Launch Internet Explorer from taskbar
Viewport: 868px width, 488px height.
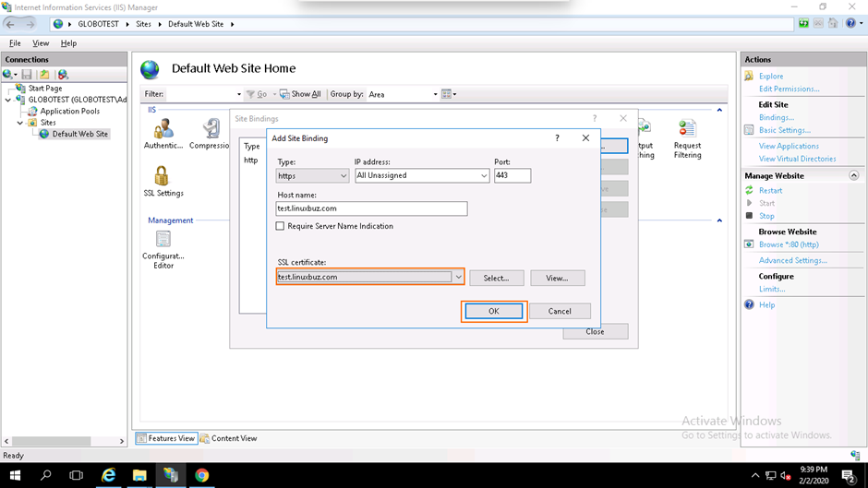point(109,475)
